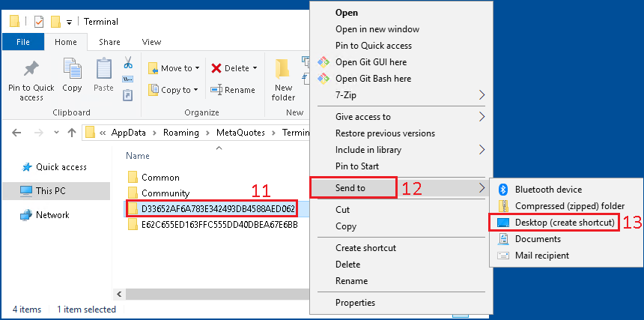Image resolution: width=644 pixels, height=320 pixels.
Task: Select Compressed (zipped) folder in the submenu
Action: [569, 206]
